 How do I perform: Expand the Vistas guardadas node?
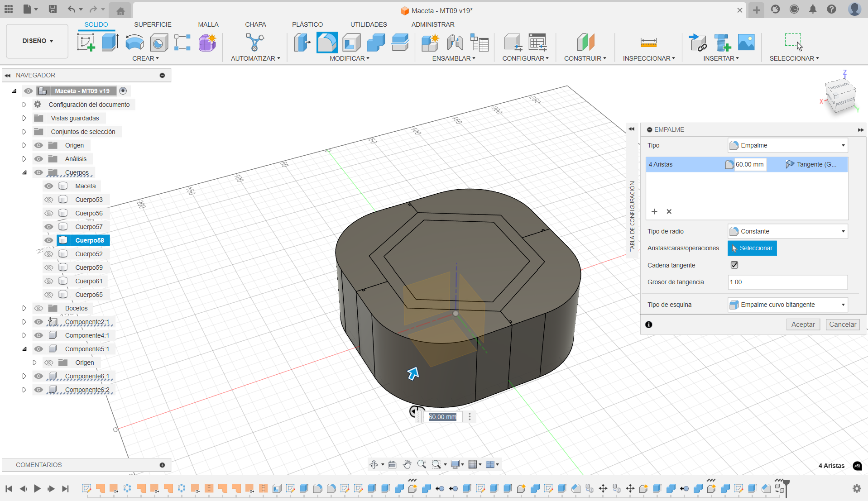coord(24,118)
